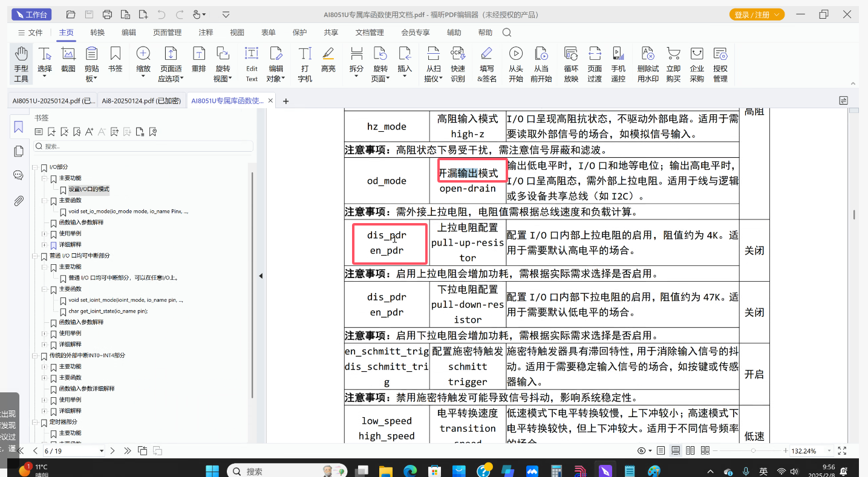Open the 打字机 typewriter tool
Image resolution: width=868 pixels, height=477 pixels.
305,63
